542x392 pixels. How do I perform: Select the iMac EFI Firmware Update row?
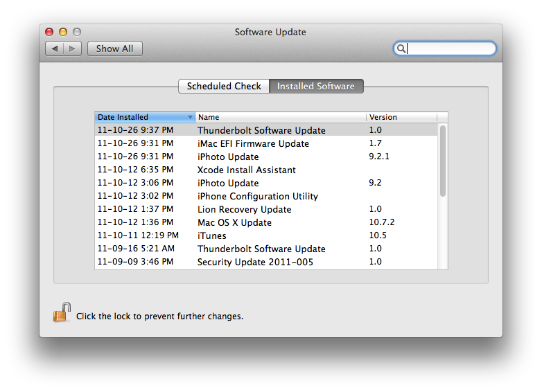266,143
